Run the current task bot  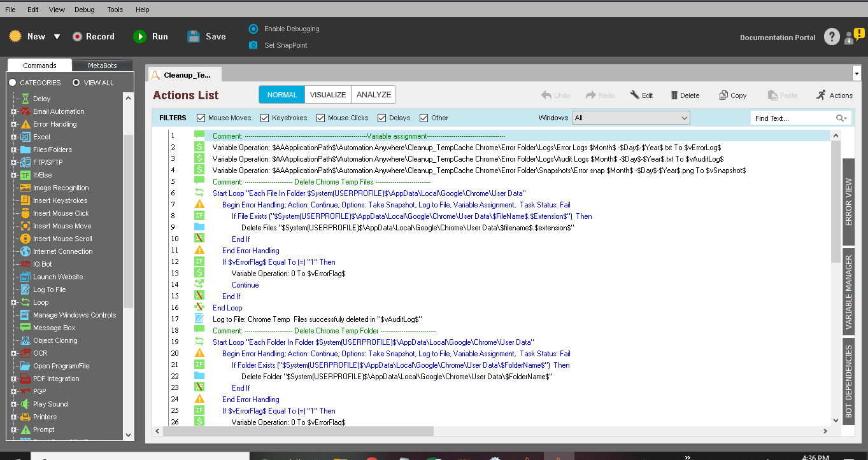[x=139, y=37]
